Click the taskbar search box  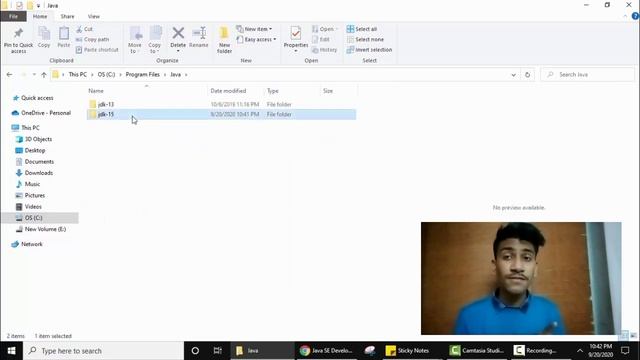coord(104,351)
